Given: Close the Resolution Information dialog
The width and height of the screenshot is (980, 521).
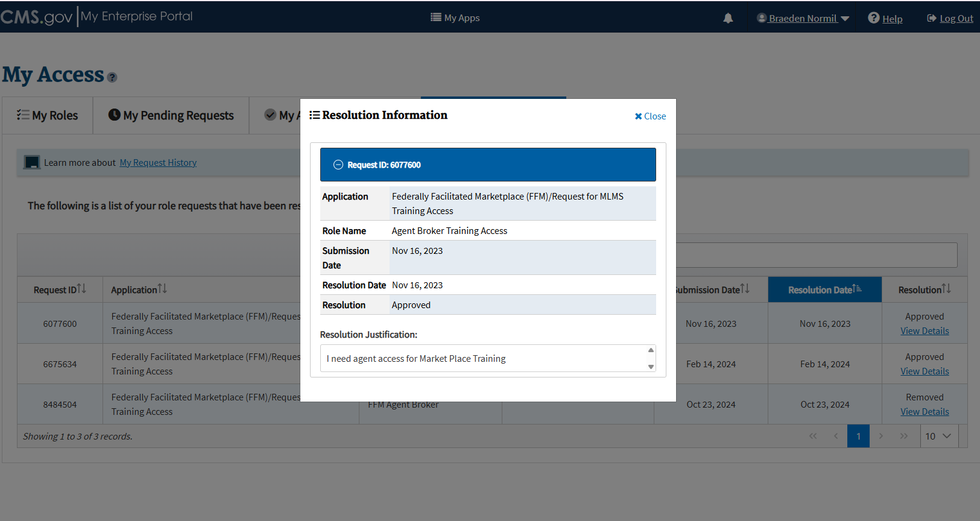Looking at the screenshot, I should (650, 116).
